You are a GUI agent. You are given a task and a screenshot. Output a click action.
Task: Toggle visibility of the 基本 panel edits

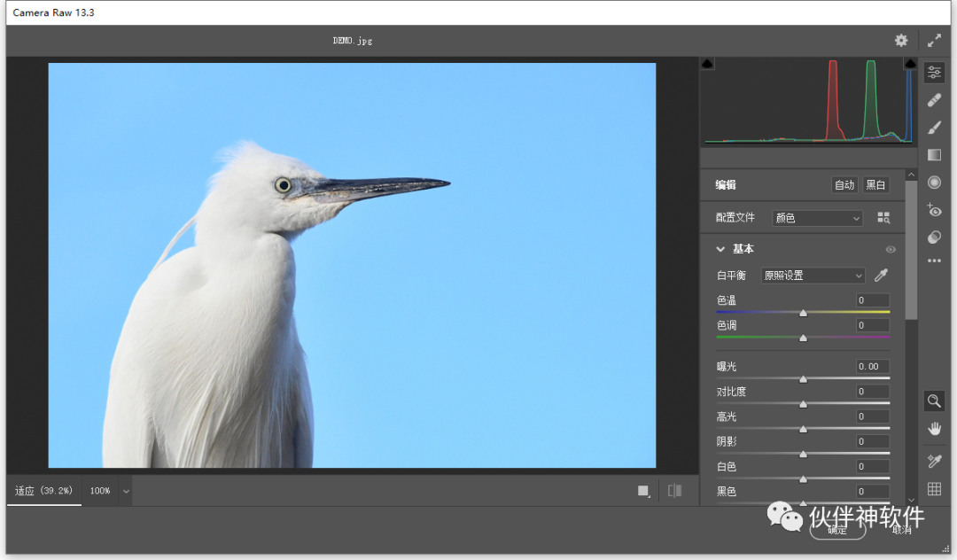pyautogui.click(x=891, y=250)
